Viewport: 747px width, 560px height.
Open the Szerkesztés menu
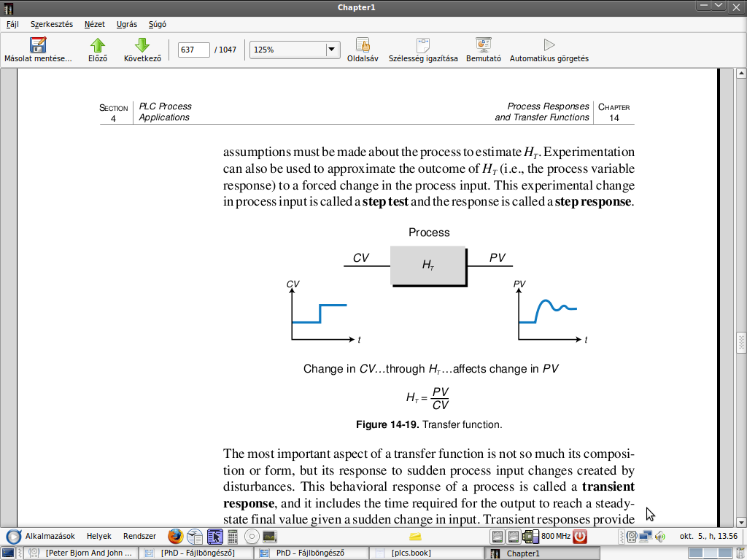(52, 24)
